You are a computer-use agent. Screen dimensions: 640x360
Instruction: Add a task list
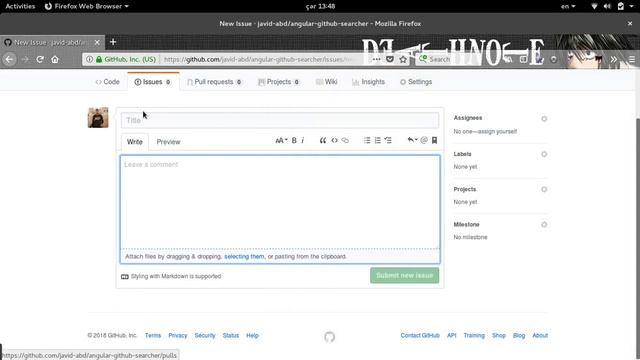pos(388,140)
